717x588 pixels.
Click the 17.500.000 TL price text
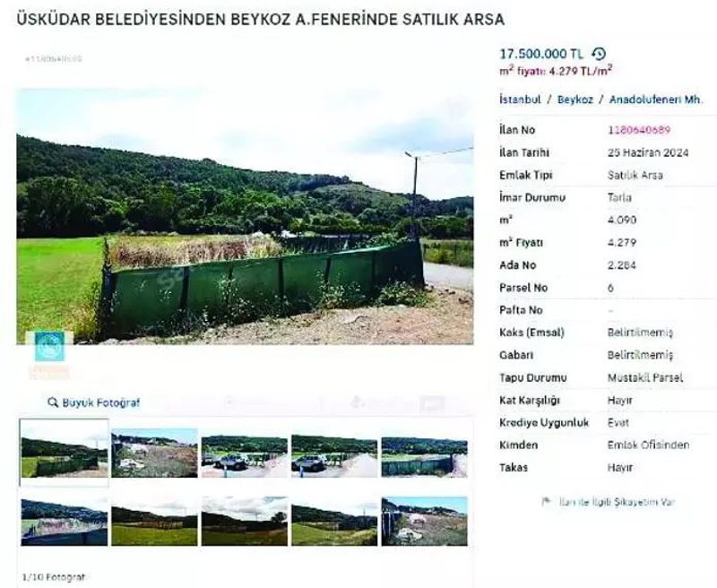[x=541, y=54]
